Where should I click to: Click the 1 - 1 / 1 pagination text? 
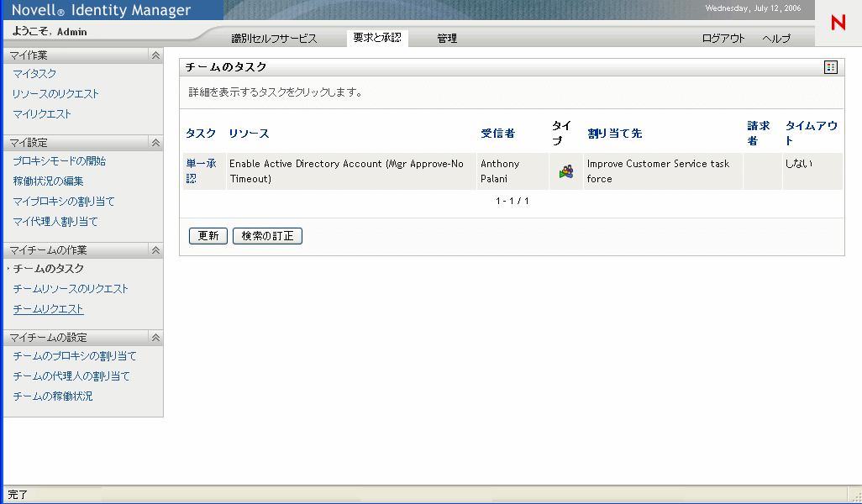point(512,201)
